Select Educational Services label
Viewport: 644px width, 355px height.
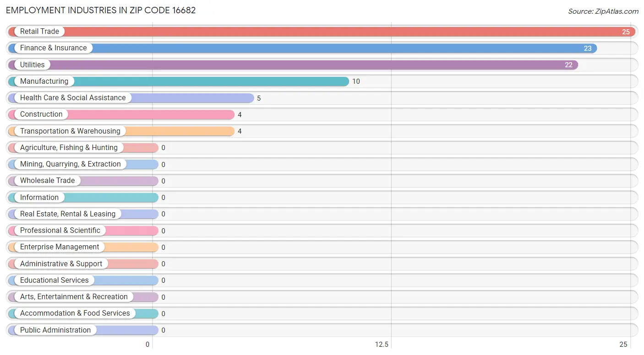55,280
